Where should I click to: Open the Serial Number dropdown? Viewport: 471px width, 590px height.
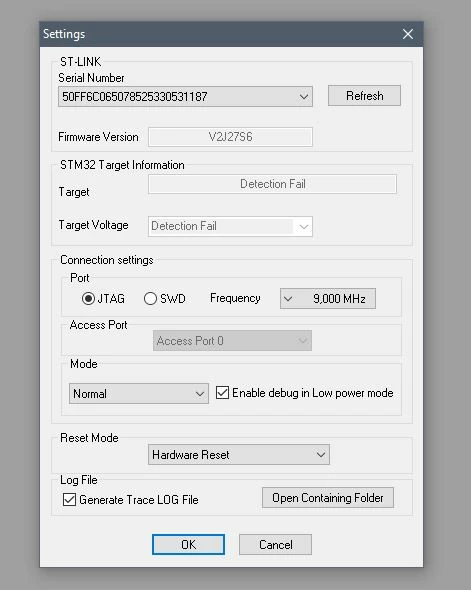tap(185, 96)
